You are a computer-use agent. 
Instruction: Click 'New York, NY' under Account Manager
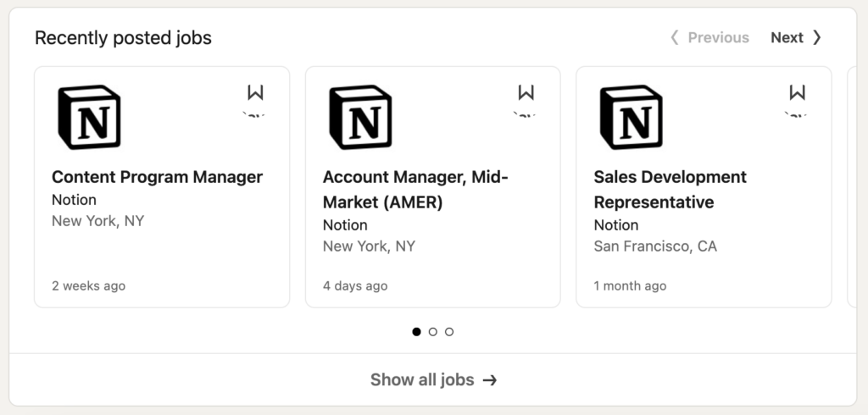pos(370,246)
